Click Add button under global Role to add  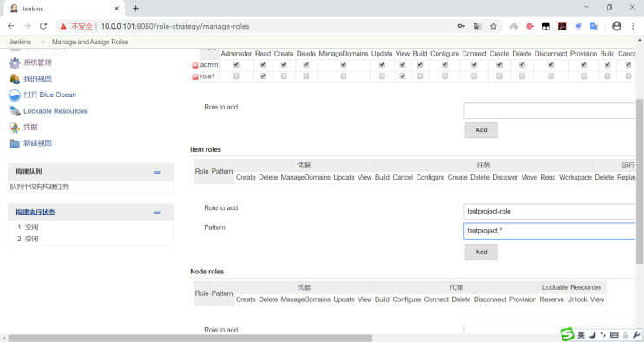(x=482, y=129)
